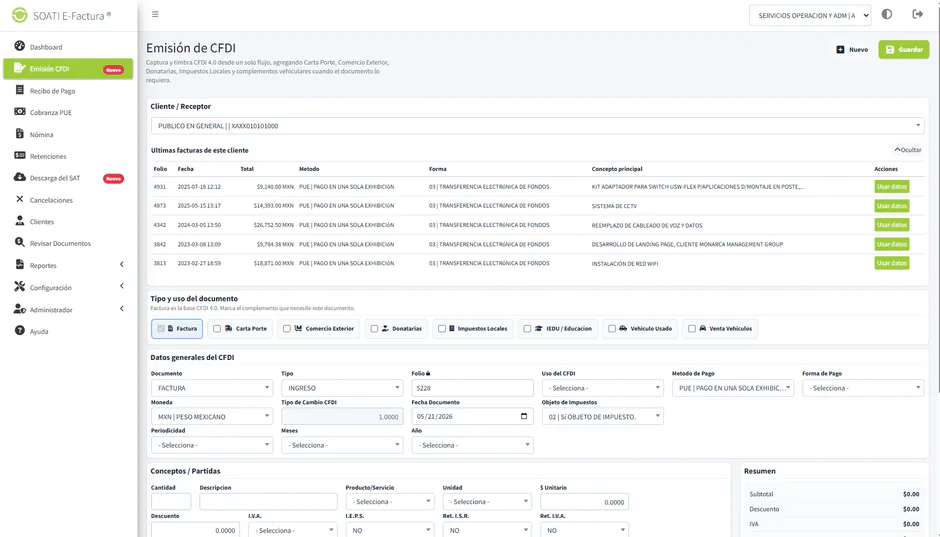
Task: Click Ocultar to hide recent invoices
Action: [x=908, y=150]
